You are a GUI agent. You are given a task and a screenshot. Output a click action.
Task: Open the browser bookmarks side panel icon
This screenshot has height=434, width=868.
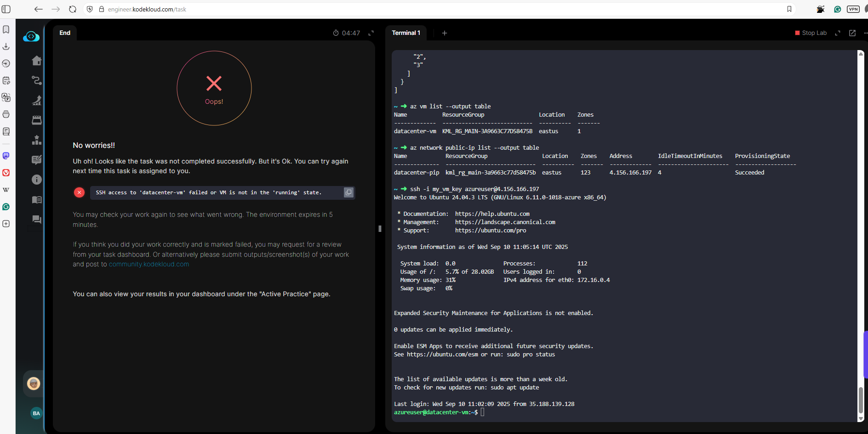coord(6,29)
